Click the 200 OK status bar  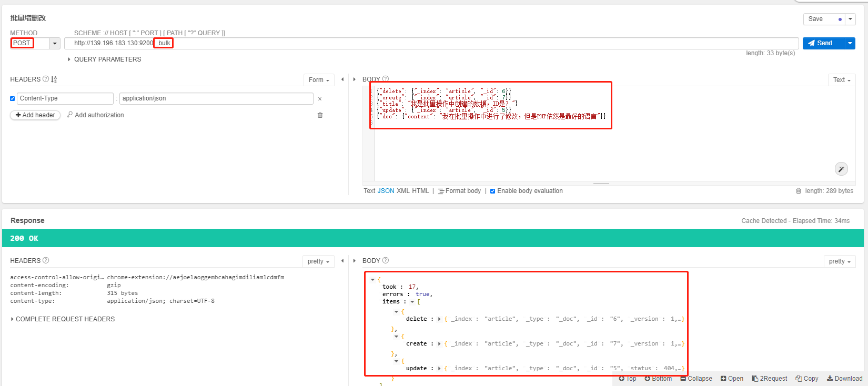click(433, 238)
